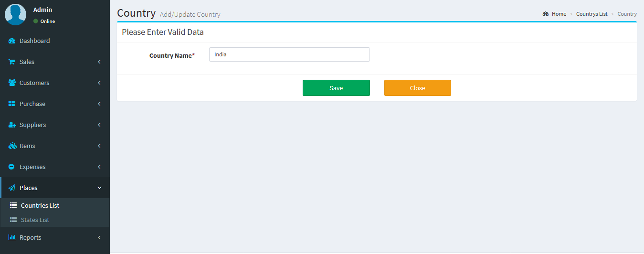Click the Places menu label
This screenshot has height=254, width=644.
click(29, 188)
